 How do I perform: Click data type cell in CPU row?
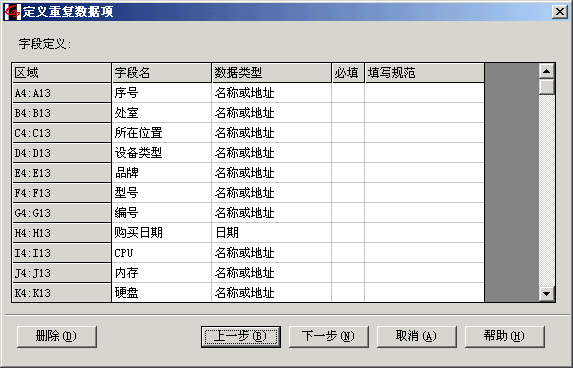(272, 253)
